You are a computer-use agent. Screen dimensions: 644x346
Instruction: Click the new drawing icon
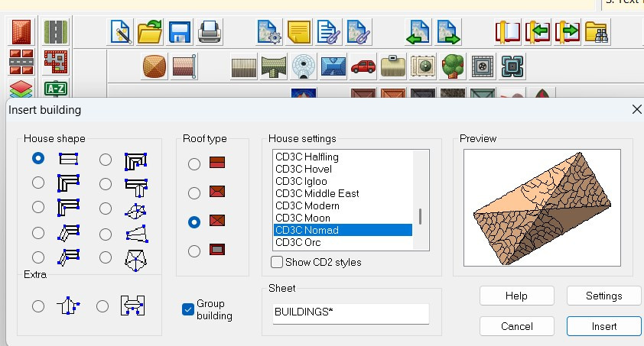pyautogui.click(x=122, y=32)
